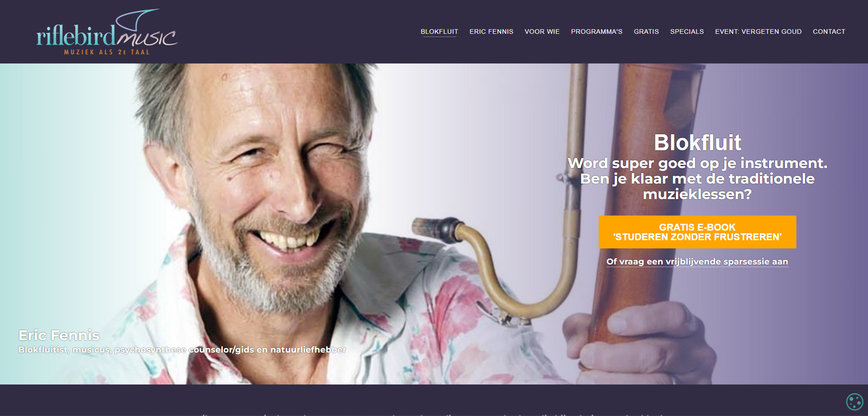Go to the ERIC FENNIS page

tap(491, 32)
